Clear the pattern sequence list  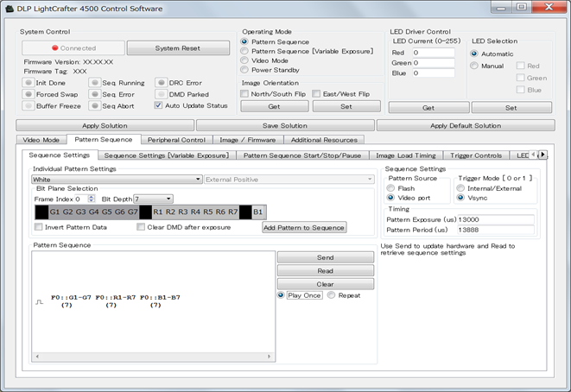[x=326, y=284]
